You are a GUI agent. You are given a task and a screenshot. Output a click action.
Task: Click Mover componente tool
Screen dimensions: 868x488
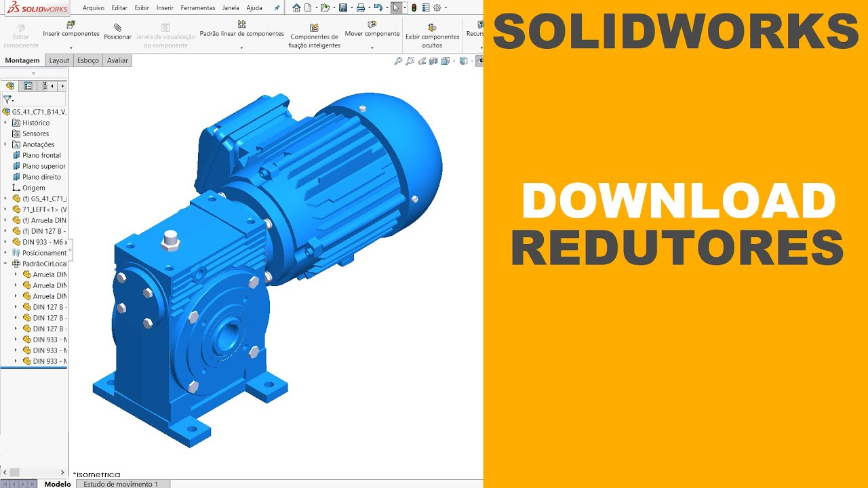click(x=372, y=29)
